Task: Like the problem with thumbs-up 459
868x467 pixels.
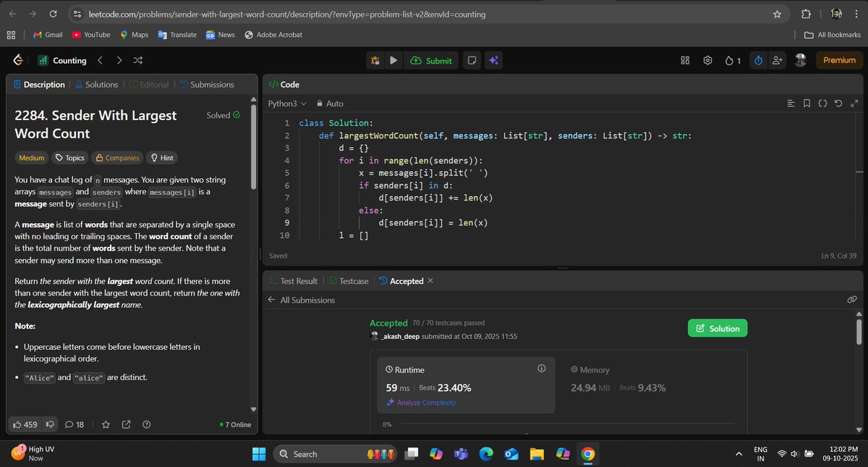Action: click(25, 424)
